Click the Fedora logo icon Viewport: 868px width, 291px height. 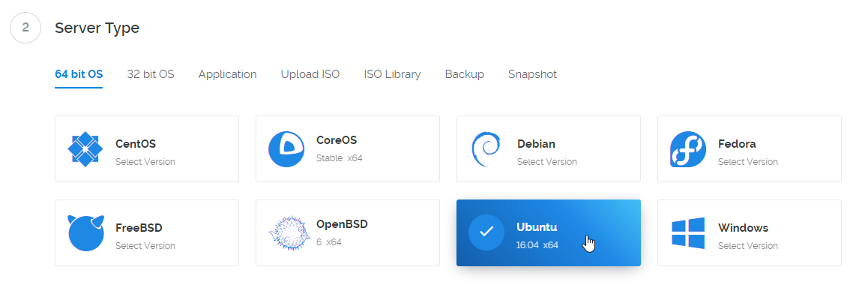[x=688, y=149]
